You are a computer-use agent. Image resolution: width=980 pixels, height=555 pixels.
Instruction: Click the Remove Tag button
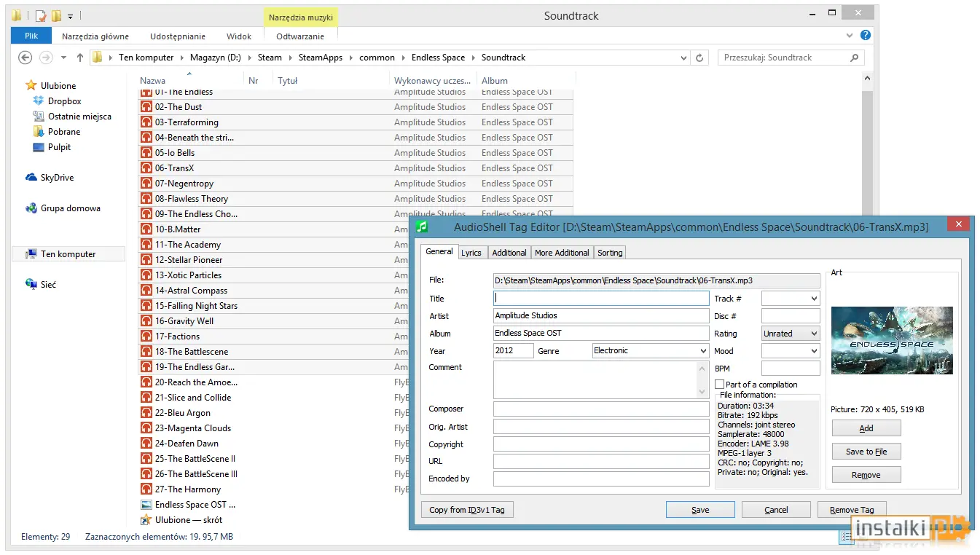point(852,510)
